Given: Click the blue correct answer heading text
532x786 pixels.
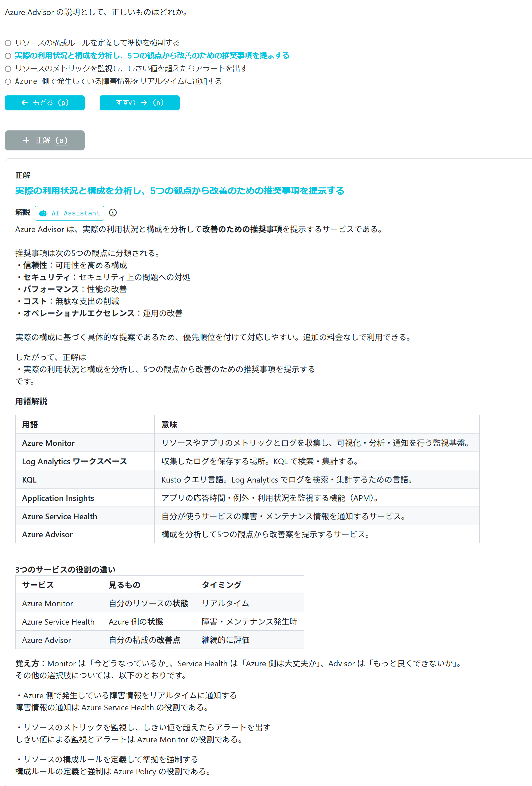Looking at the screenshot, I should point(180,191).
